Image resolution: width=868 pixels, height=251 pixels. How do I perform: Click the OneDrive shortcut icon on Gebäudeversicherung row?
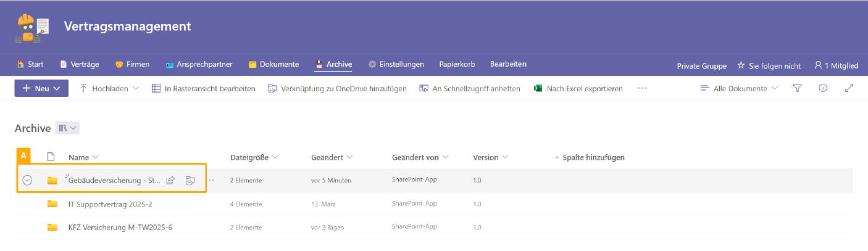click(191, 180)
